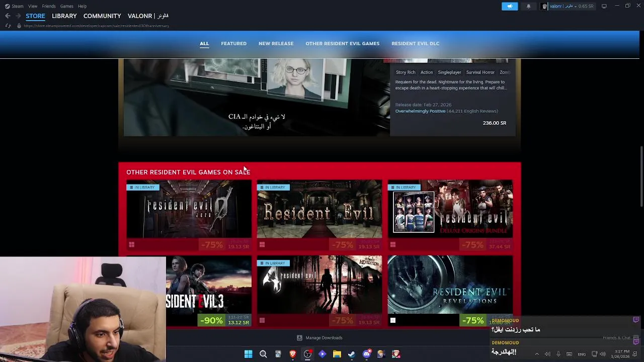Screen dimensions: 644x362
Task: Select OTHER RESIDENT EVIL GAMES tab
Action: click(343, 44)
